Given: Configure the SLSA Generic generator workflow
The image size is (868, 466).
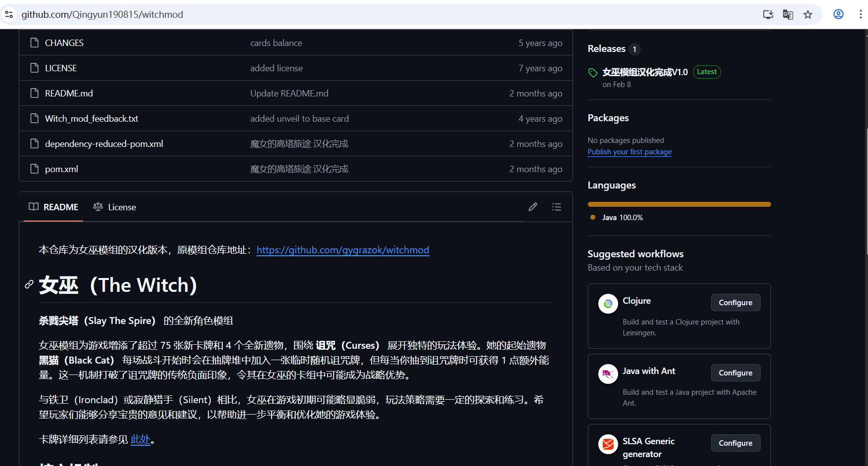Looking at the screenshot, I should tap(735, 443).
